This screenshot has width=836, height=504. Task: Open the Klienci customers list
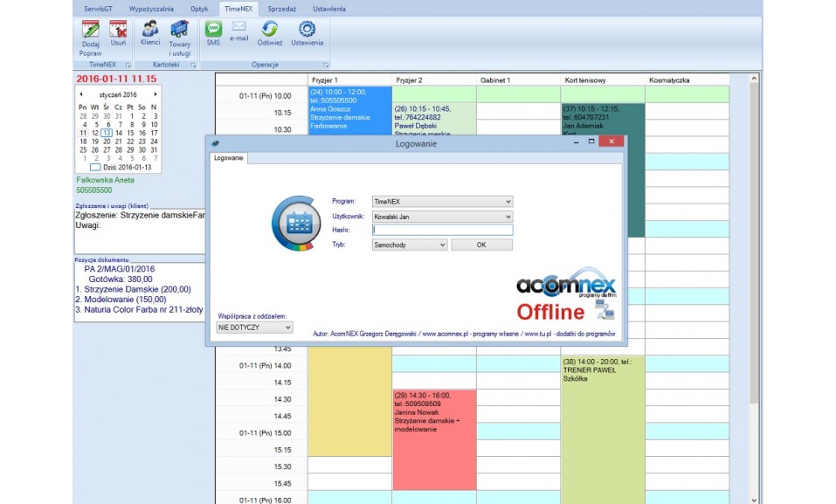point(150,30)
